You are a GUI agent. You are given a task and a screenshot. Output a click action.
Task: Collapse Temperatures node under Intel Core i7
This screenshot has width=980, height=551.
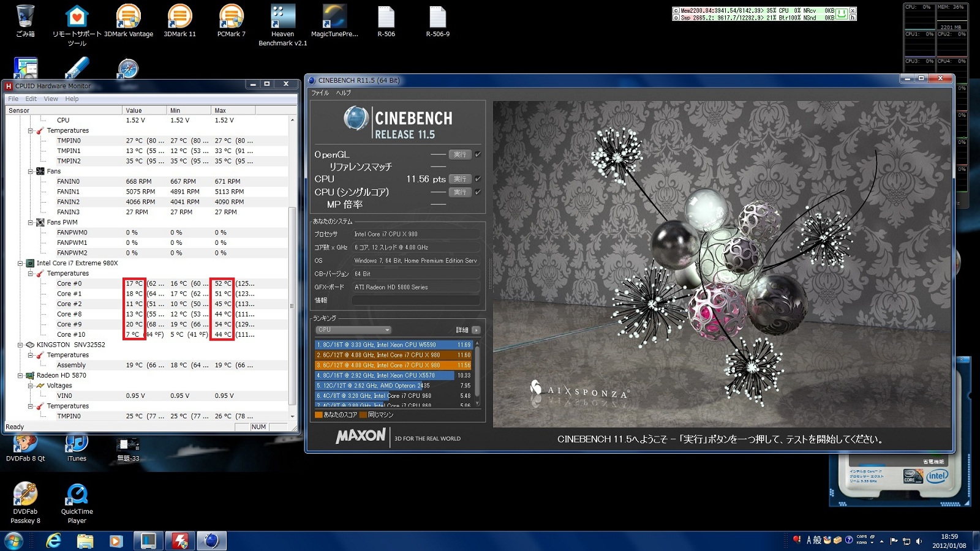(30, 274)
